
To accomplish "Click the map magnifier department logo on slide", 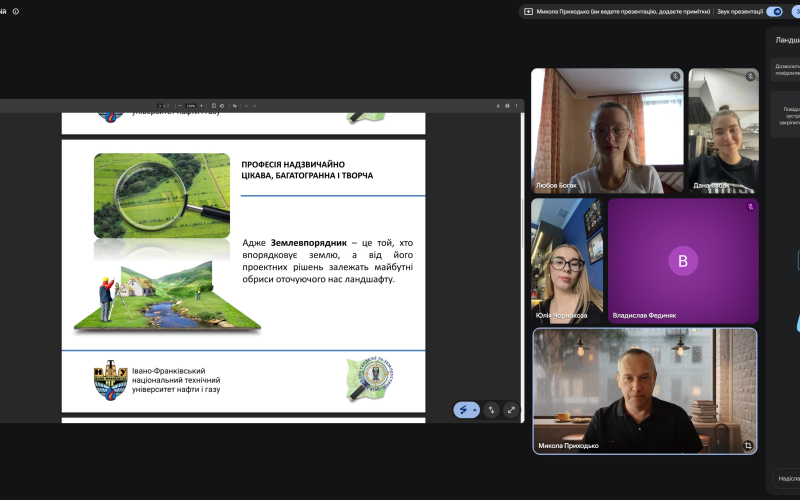I will coord(370,379).
